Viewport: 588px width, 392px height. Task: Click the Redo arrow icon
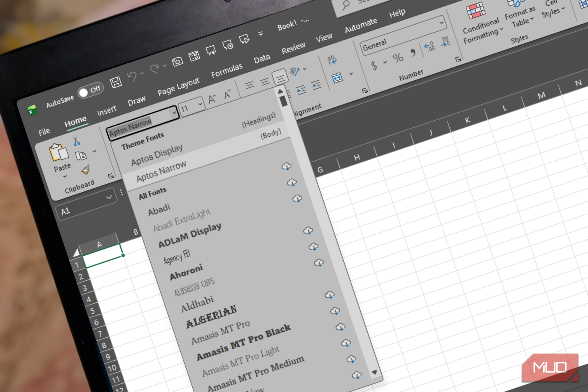tap(155, 69)
